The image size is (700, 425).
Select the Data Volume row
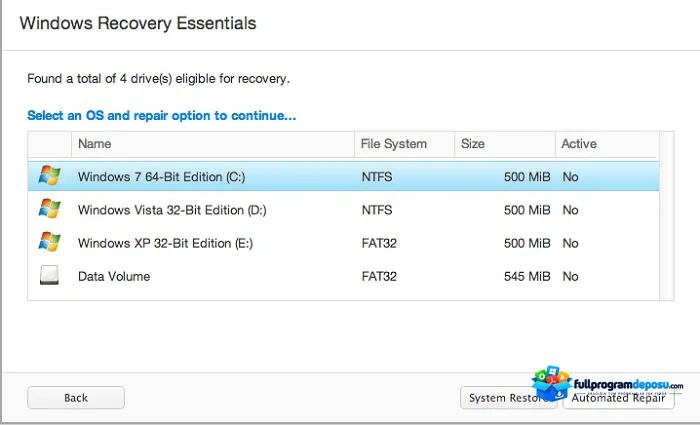click(x=343, y=276)
